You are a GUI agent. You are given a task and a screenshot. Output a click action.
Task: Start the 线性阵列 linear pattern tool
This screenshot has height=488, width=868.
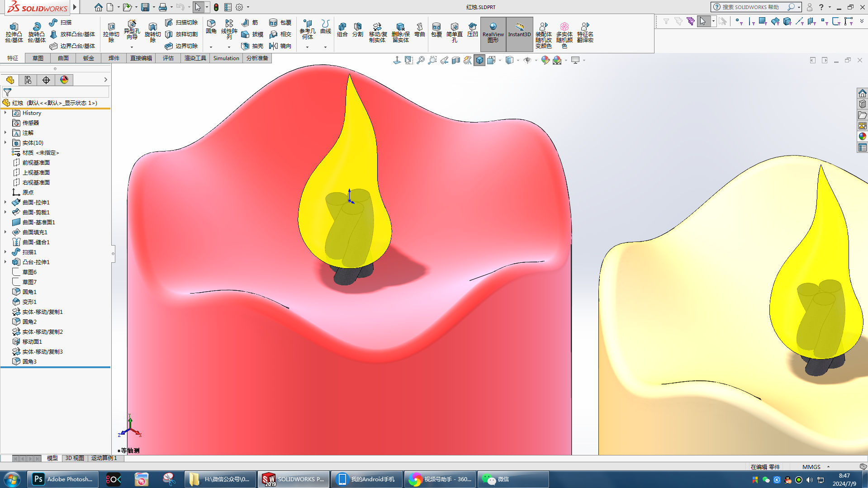pos(229,29)
